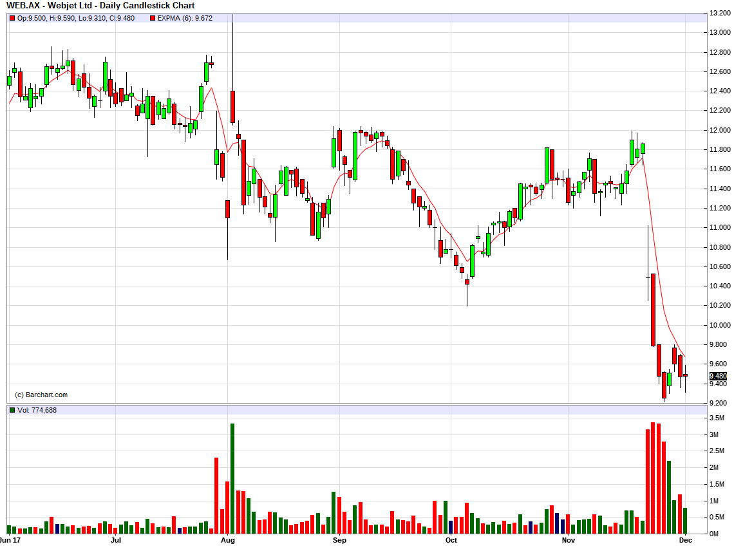
Task: Click the Vol: 774,688 legend text
Action: [37, 410]
